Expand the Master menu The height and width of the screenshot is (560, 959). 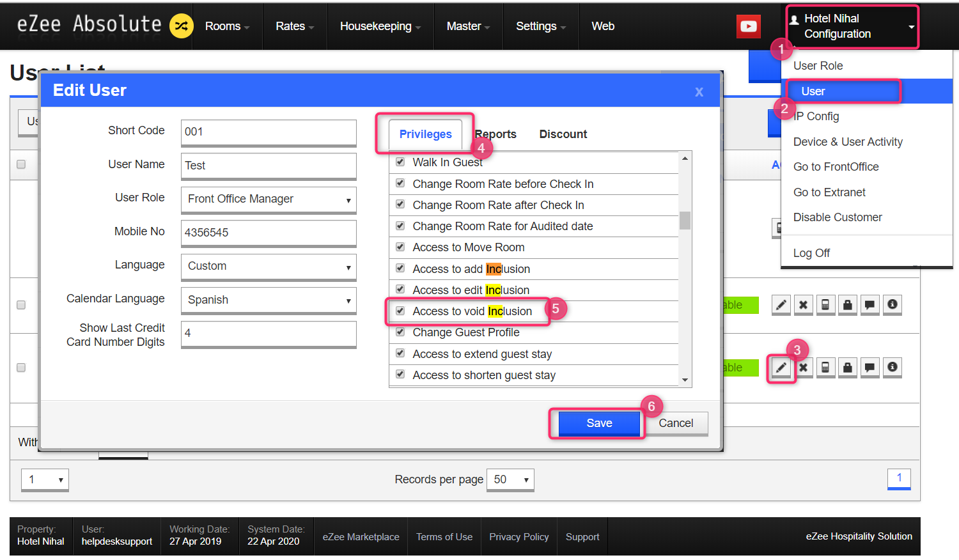coord(468,26)
